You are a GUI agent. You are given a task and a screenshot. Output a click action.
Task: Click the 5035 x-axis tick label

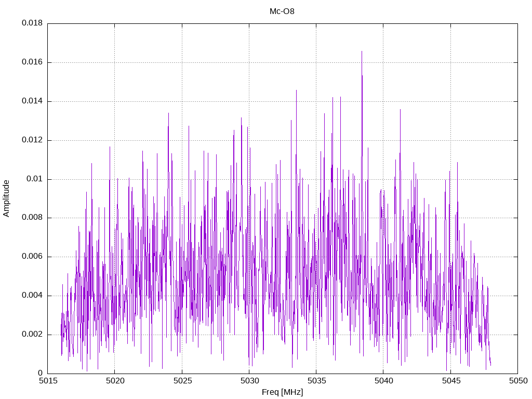[316, 381]
